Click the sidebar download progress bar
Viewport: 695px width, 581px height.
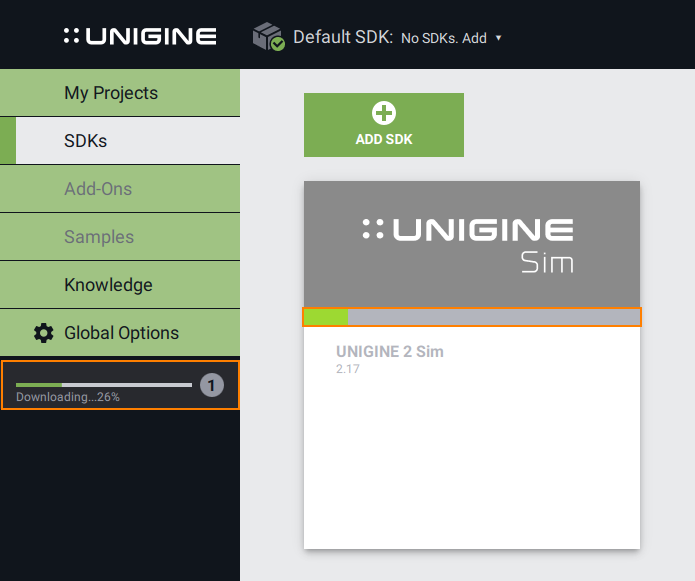pos(103,384)
